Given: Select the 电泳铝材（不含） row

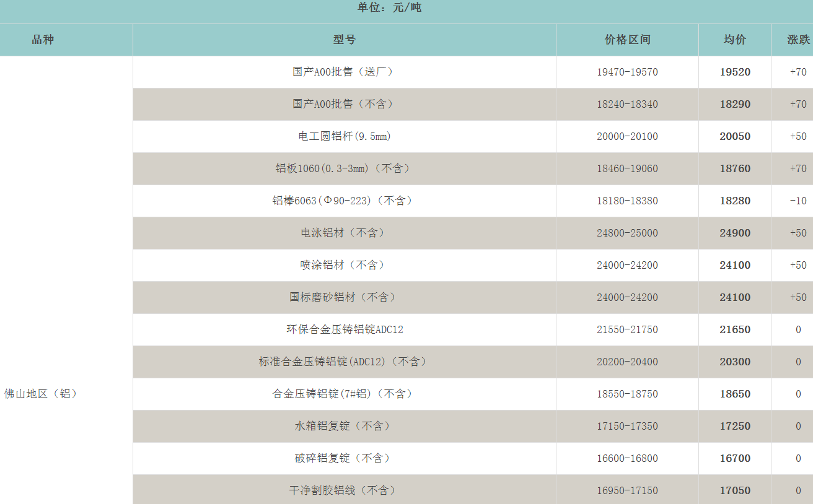Looking at the screenshot, I should (344, 233).
